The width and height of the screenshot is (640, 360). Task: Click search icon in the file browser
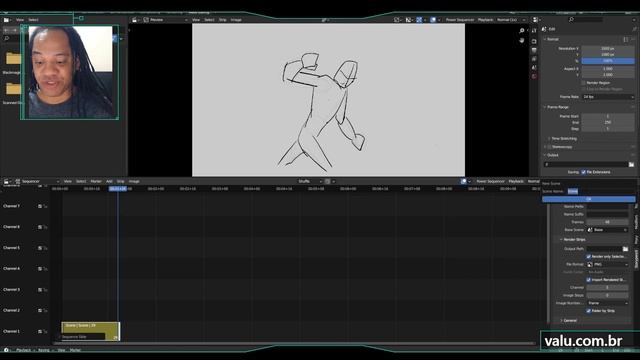pos(7,38)
